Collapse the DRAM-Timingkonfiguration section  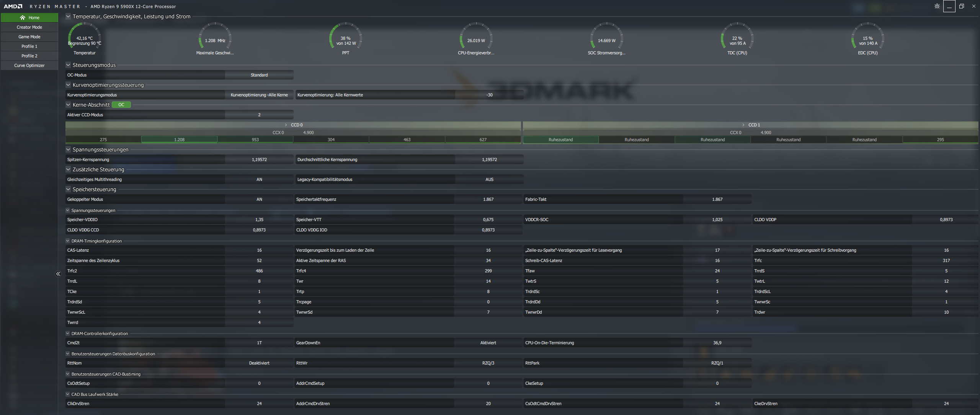coord(68,241)
